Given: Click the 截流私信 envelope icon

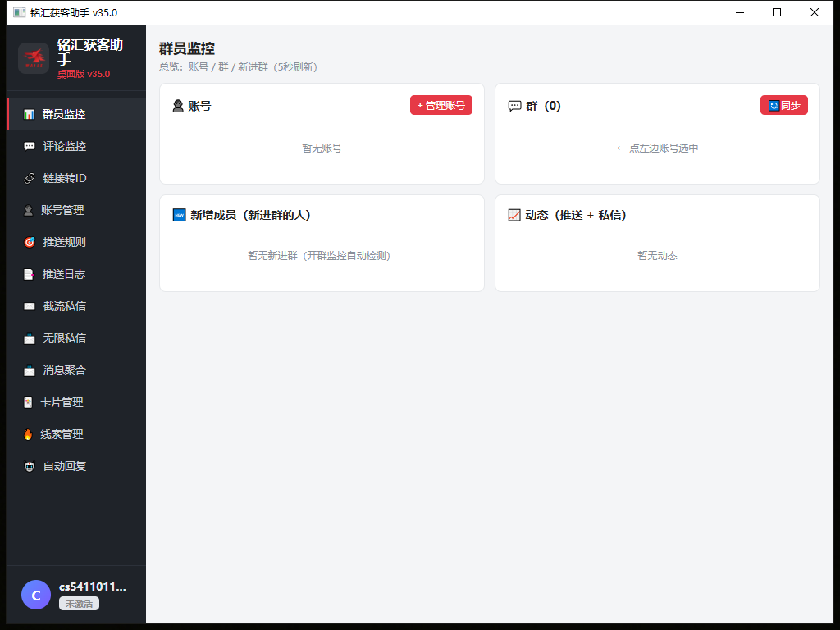Looking at the screenshot, I should 30,307.
